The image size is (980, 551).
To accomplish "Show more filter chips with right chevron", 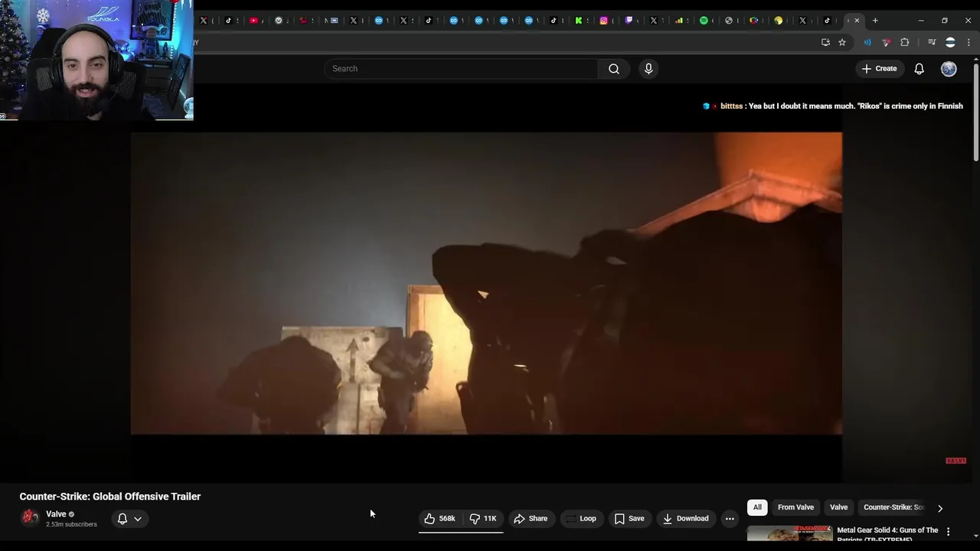I will tap(940, 508).
